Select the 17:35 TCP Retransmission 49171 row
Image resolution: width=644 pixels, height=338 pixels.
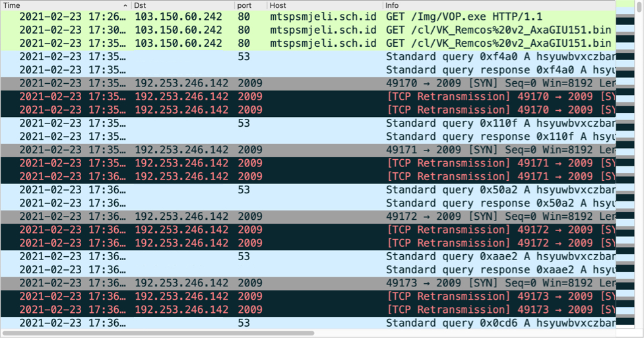308,163
